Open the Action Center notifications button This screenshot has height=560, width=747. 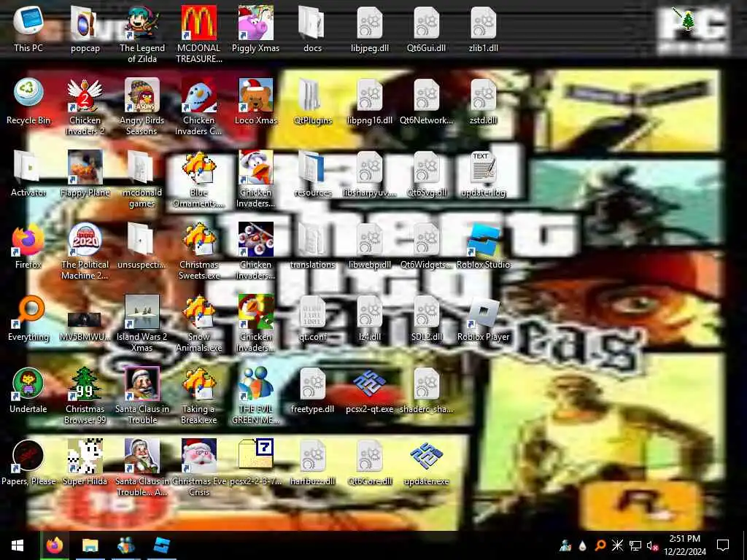click(723, 545)
